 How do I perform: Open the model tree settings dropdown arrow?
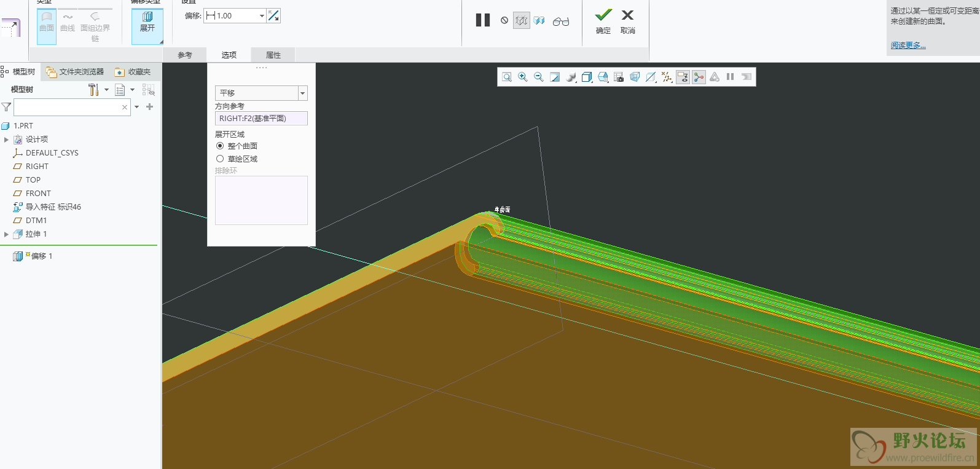point(107,90)
